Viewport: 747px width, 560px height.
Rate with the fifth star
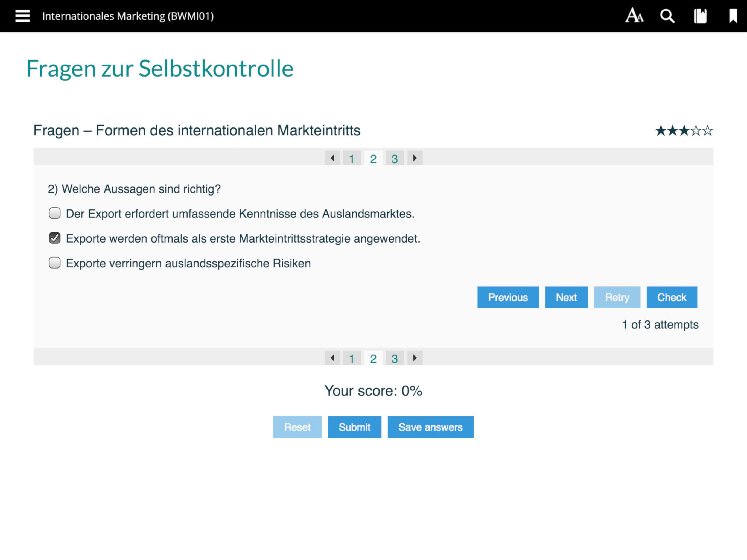[708, 131]
